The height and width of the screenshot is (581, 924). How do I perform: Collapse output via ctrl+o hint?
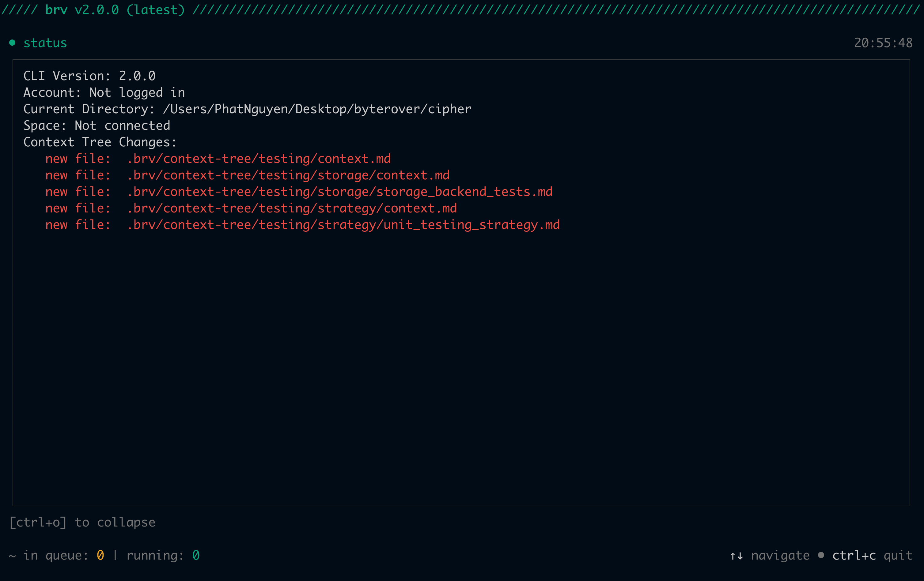[x=82, y=522]
